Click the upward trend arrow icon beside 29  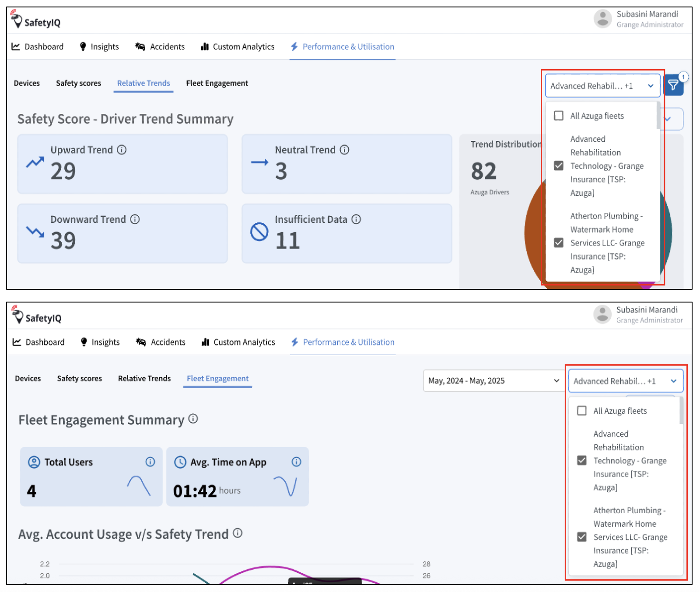35,162
